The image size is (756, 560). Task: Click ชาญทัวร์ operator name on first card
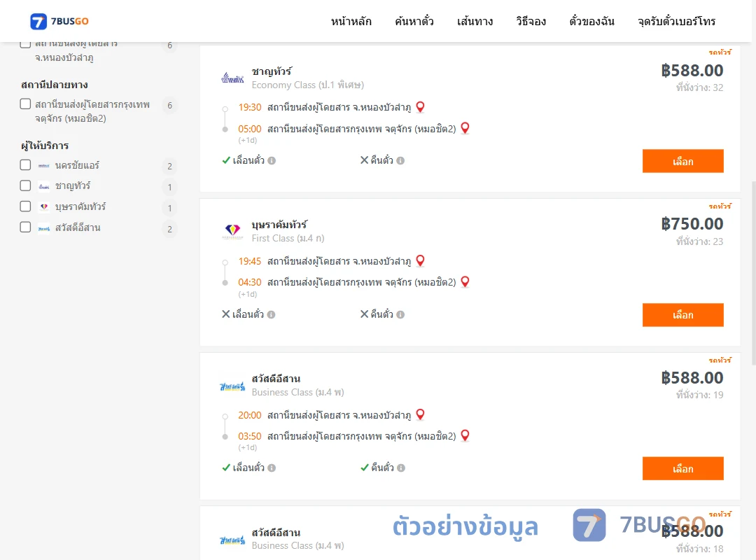coord(272,71)
